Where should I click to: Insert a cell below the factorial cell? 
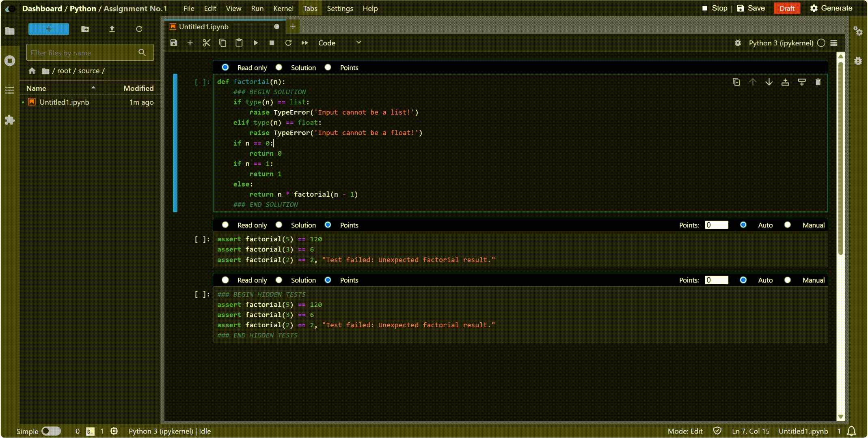[802, 82]
